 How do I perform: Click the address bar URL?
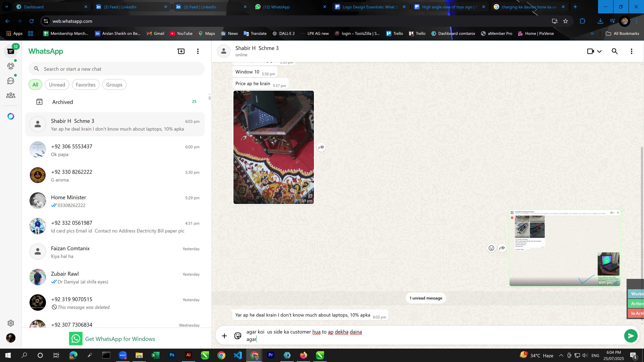(x=72, y=21)
